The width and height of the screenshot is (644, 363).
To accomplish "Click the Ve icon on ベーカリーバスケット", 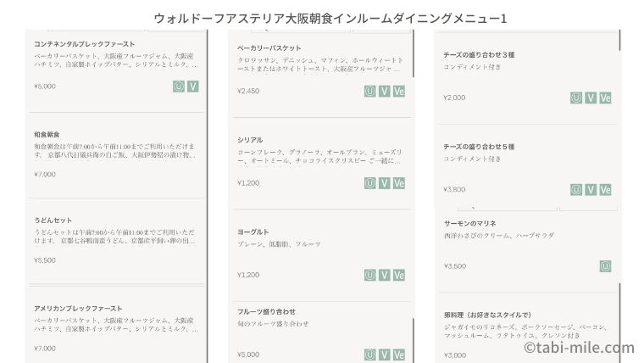I will click(x=398, y=91).
